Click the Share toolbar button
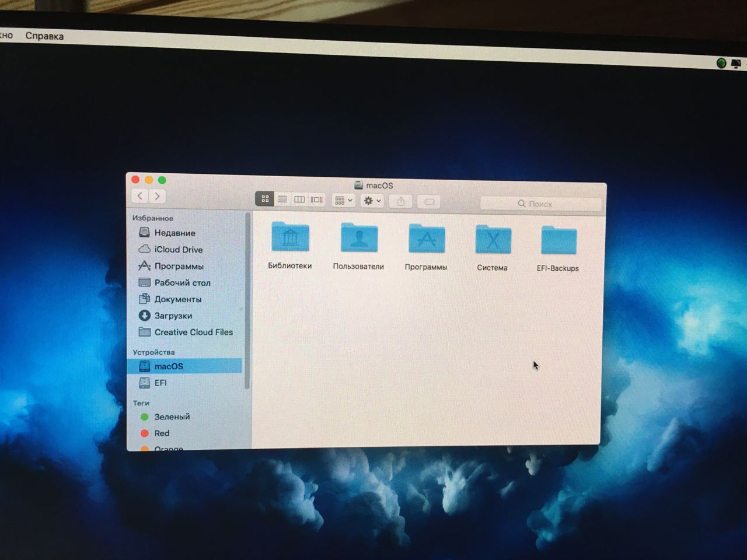The width and height of the screenshot is (747, 560). point(400,201)
